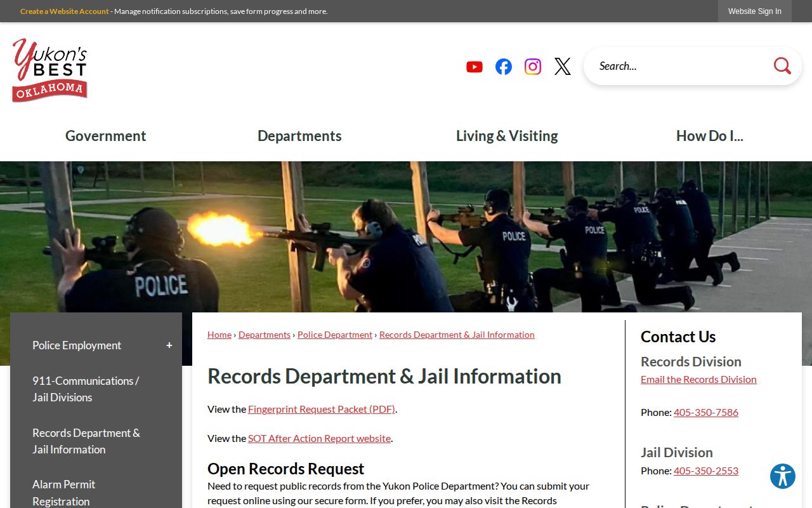Click the Jail Division heading text

[677, 452]
